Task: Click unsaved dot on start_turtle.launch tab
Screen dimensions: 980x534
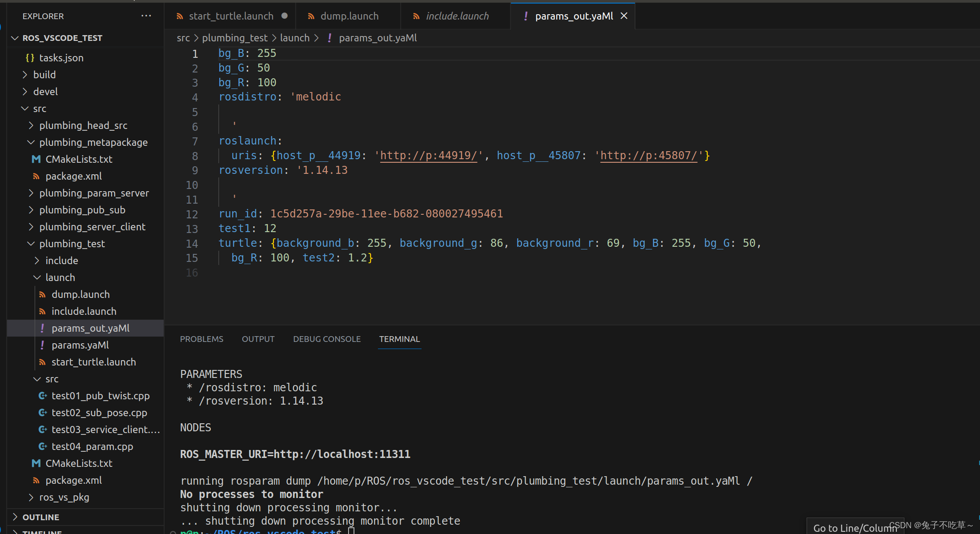Action: point(285,16)
